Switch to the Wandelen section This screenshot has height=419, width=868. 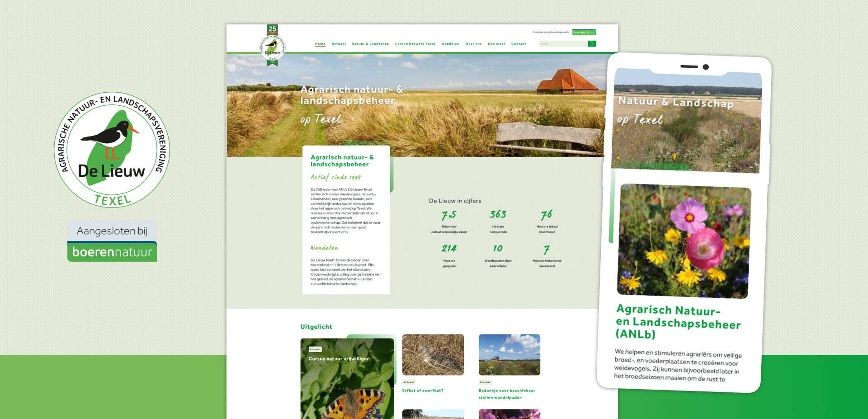click(x=450, y=44)
